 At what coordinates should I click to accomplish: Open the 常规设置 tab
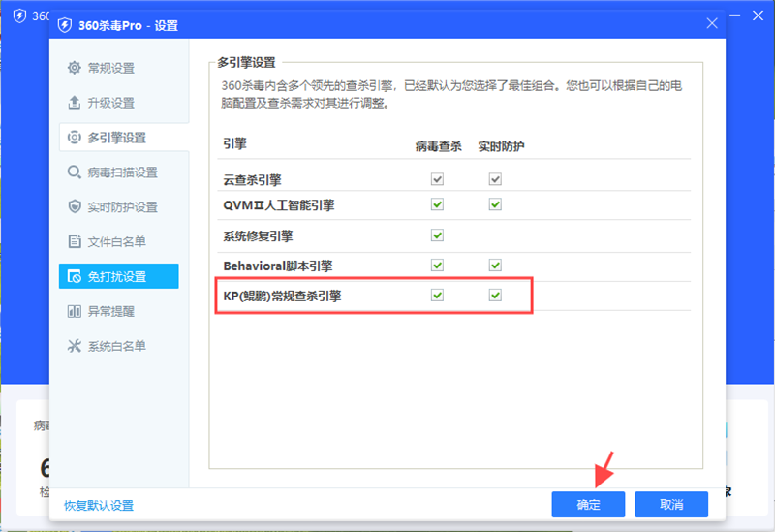coord(118,68)
